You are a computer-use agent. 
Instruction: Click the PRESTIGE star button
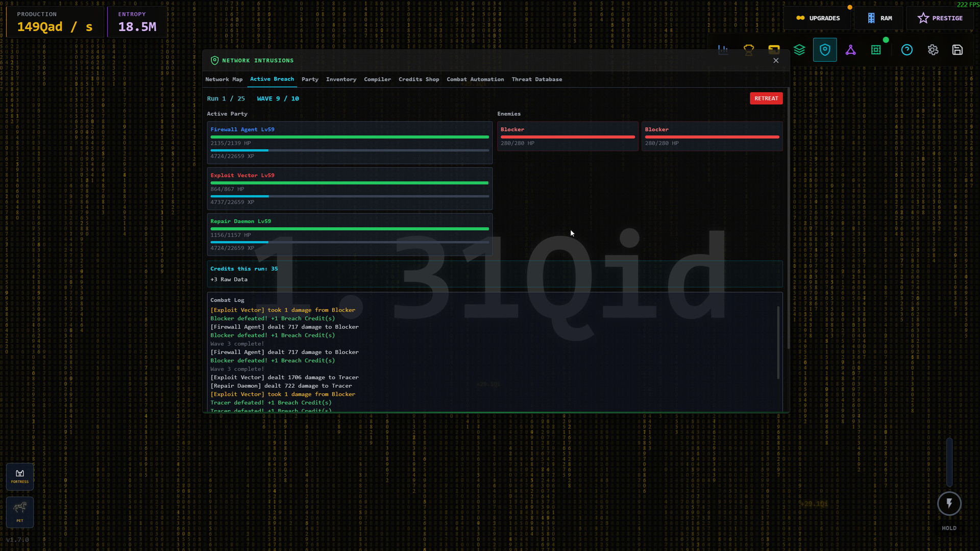click(x=940, y=18)
